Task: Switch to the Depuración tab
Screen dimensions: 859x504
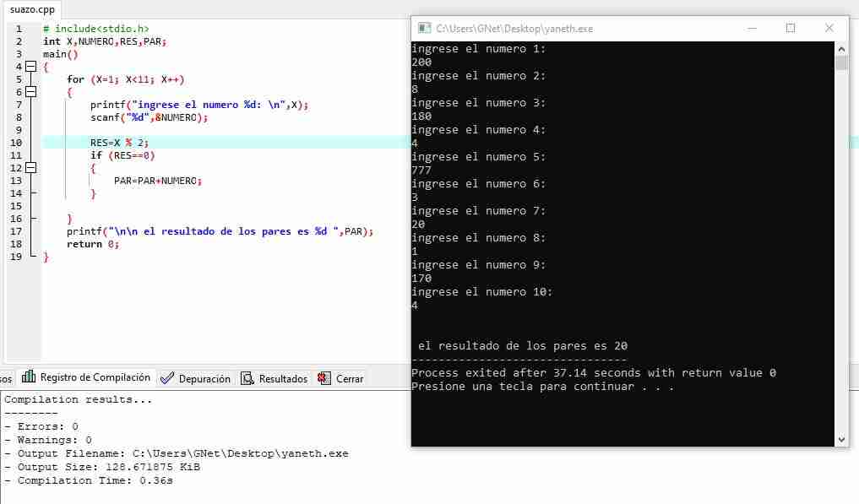Action: [196, 378]
